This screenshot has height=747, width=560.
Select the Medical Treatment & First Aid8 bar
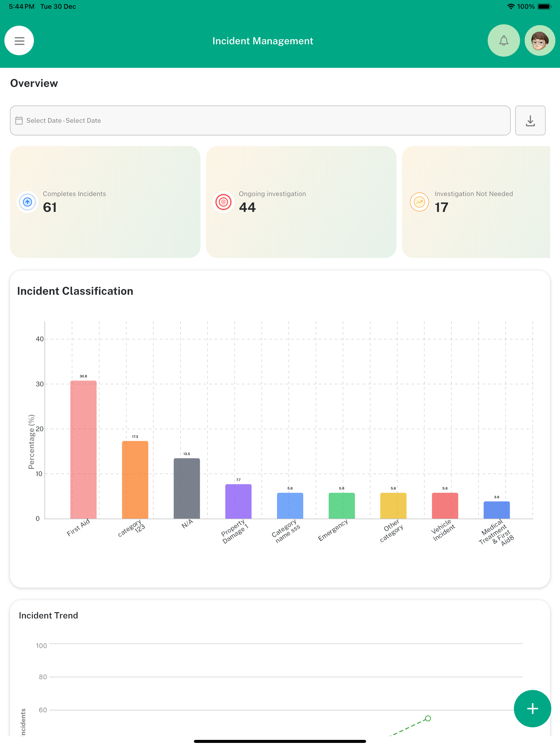497,510
